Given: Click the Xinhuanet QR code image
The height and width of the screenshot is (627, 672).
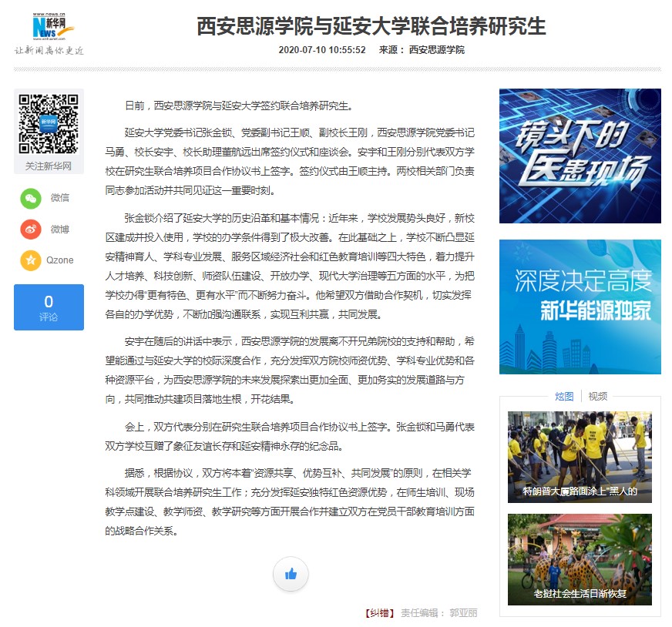Looking at the screenshot, I should (x=49, y=123).
